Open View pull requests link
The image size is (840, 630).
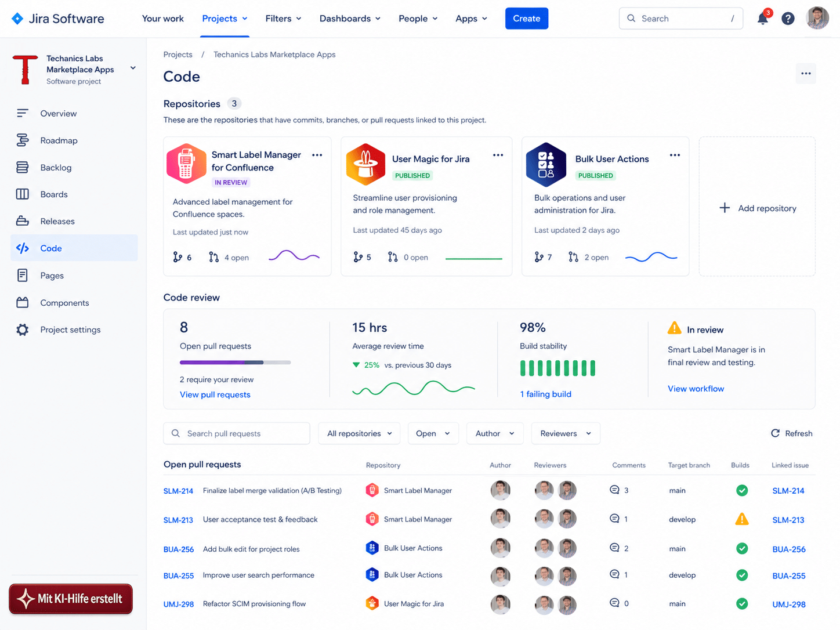pyautogui.click(x=215, y=394)
